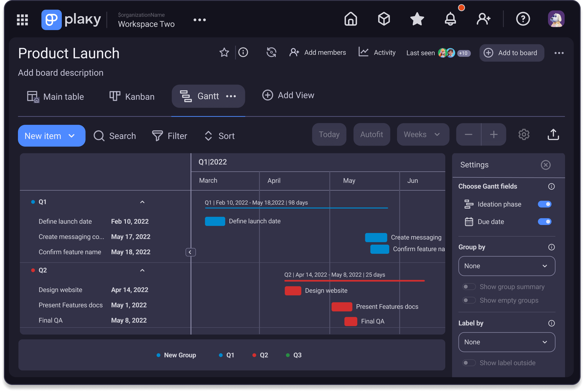Collapse the Q2 group
584x392 pixels.
pyautogui.click(x=142, y=270)
